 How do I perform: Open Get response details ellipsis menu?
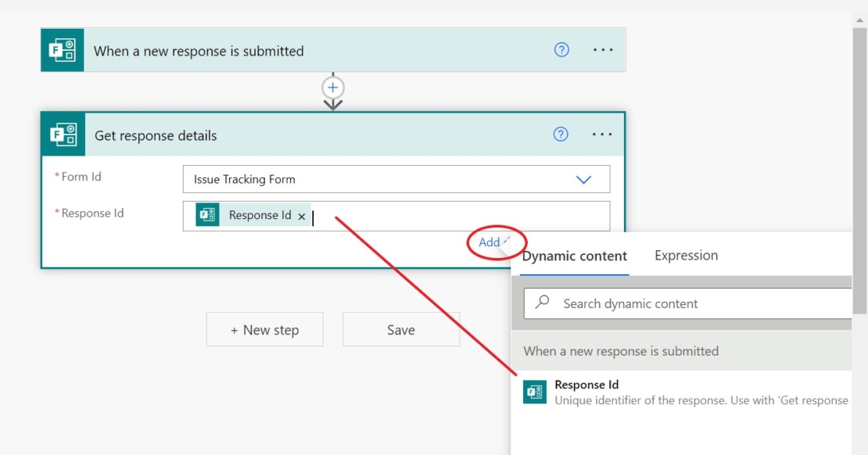click(x=602, y=134)
